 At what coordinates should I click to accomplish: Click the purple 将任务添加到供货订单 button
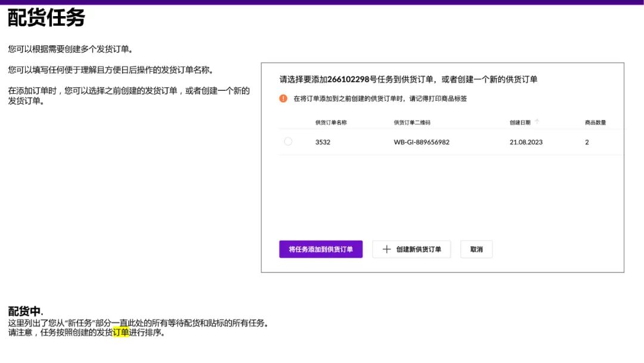321,249
